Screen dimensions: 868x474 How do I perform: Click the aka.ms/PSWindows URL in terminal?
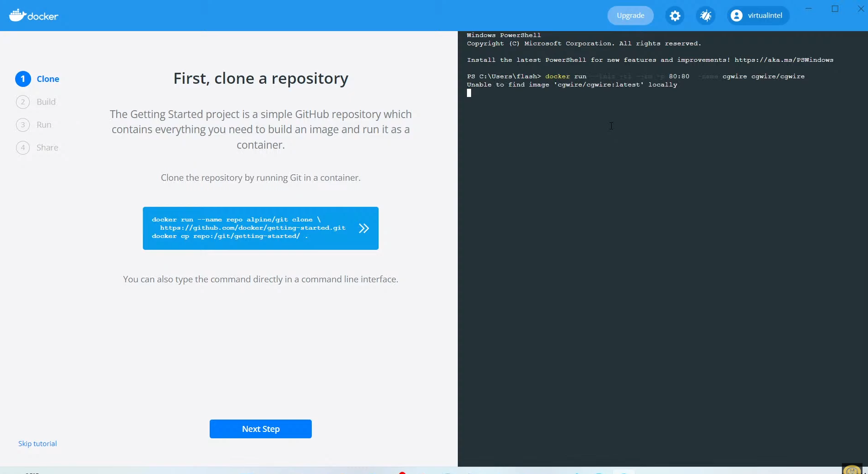point(784,60)
